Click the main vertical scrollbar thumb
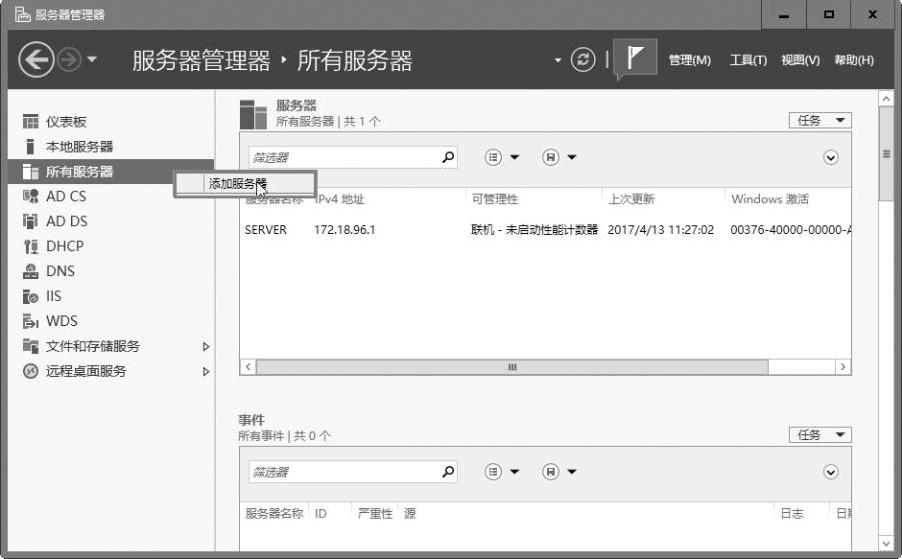The height and width of the screenshot is (559, 902). pyautogui.click(x=886, y=154)
